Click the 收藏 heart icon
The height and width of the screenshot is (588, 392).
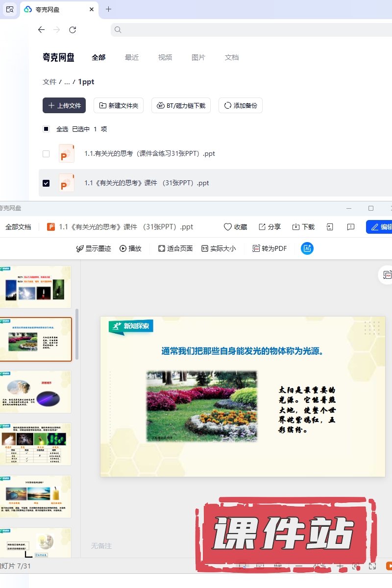228,227
